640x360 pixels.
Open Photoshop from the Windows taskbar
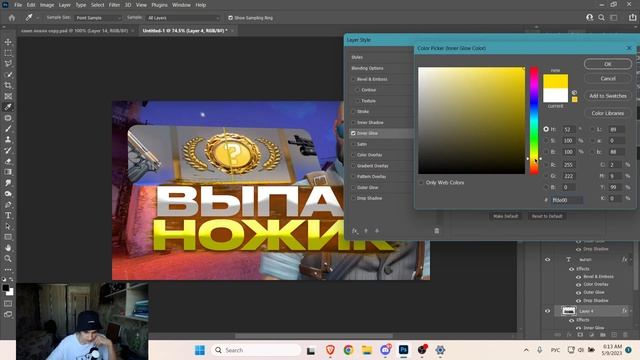(x=403, y=350)
